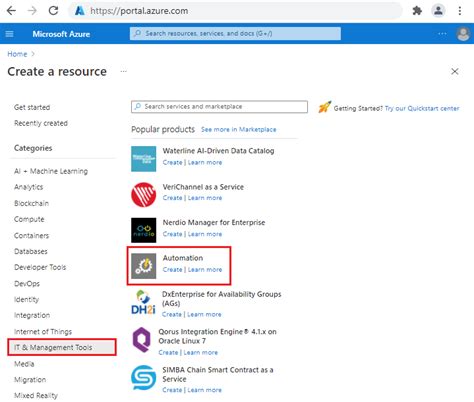Screen dimensions: 474x402
Task: Open ellipsis beside Create a resource title
Action: click(123, 71)
